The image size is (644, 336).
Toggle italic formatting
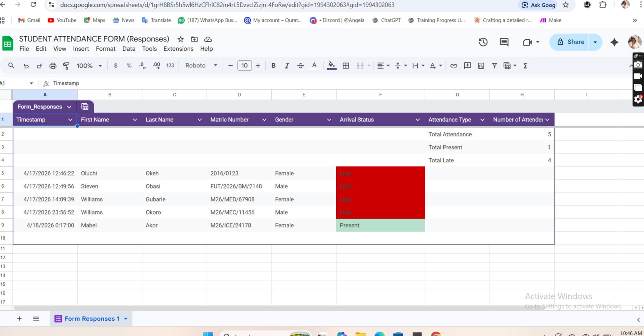[x=287, y=66]
